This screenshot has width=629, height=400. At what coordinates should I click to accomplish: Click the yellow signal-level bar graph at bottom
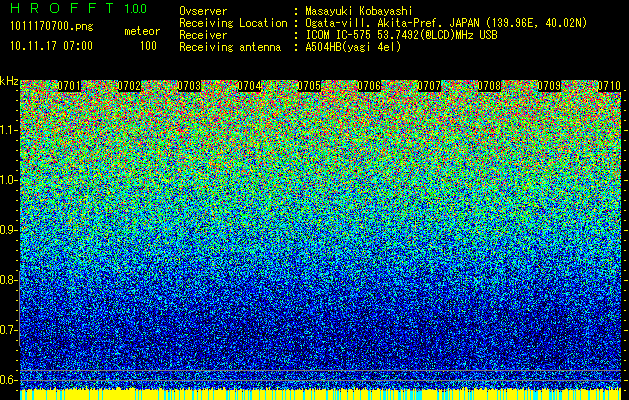coord(321,394)
